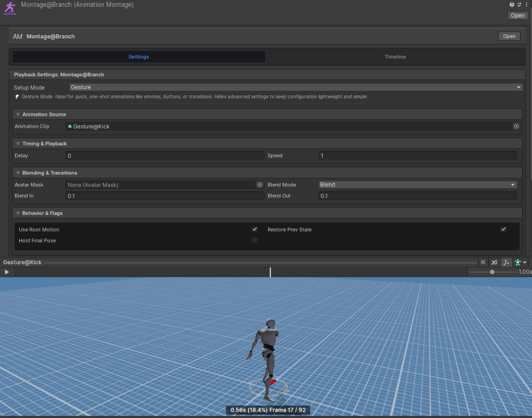Click the "Hold Final Pose" label
This screenshot has width=532, height=418.
pos(37,240)
